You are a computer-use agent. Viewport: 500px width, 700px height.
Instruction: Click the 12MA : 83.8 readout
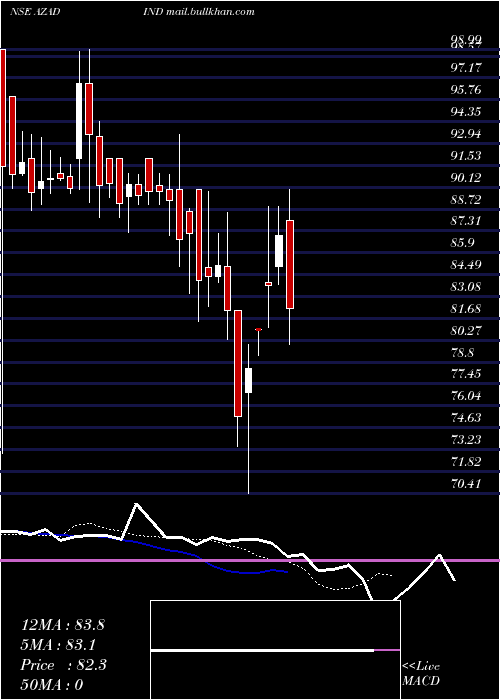pyautogui.click(x=63, y=625)
